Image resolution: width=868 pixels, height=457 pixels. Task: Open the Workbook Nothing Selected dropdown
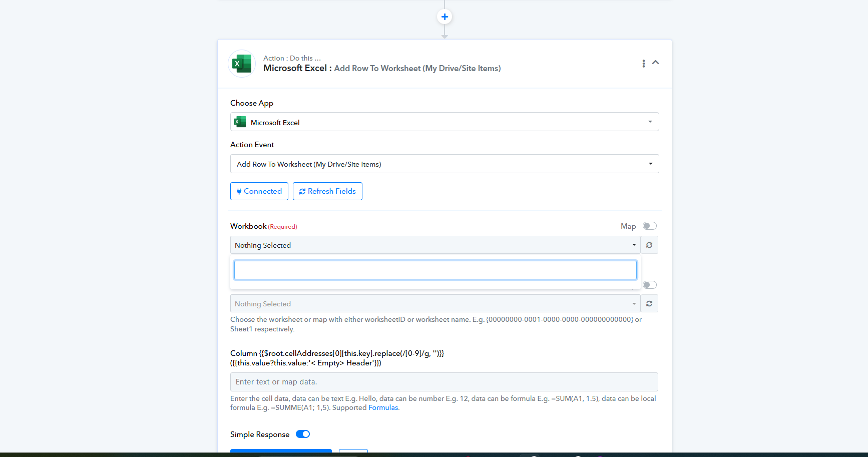click(x=436, y=245)
